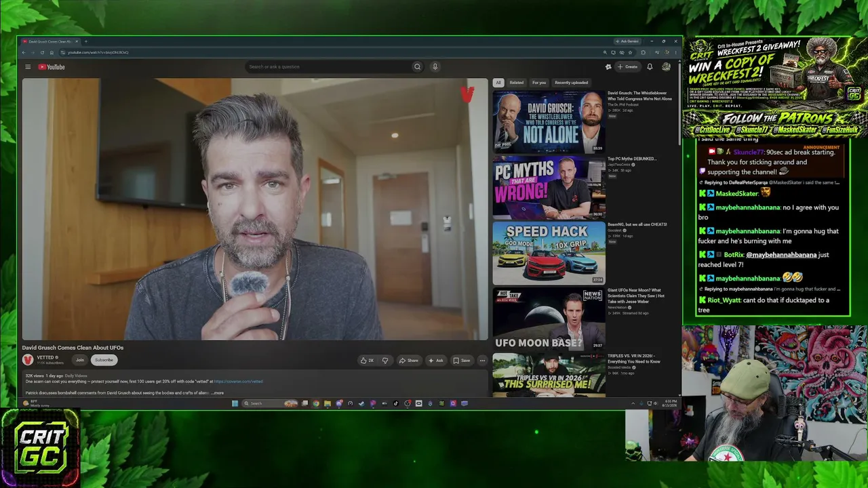Click the browser address bar URL
Screen dimensions: 868x488
[x=98, y=52]
